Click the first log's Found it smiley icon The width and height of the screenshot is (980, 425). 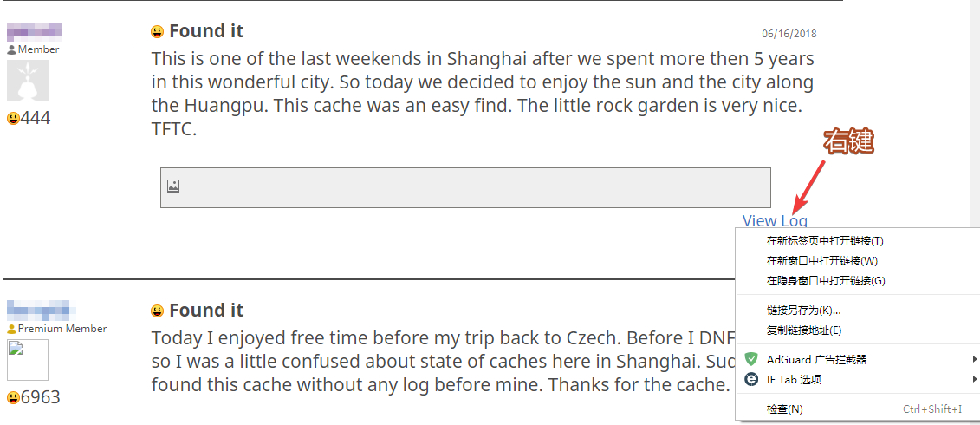(158, 31)
